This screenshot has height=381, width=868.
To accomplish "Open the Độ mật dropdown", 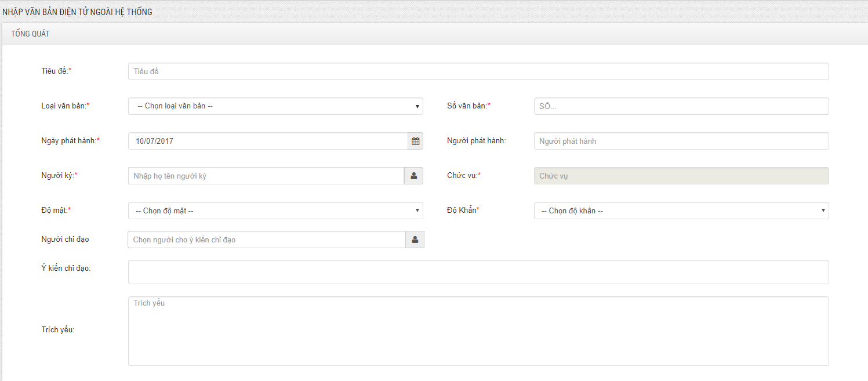I will pyautogui.click(x=275, y=211).
